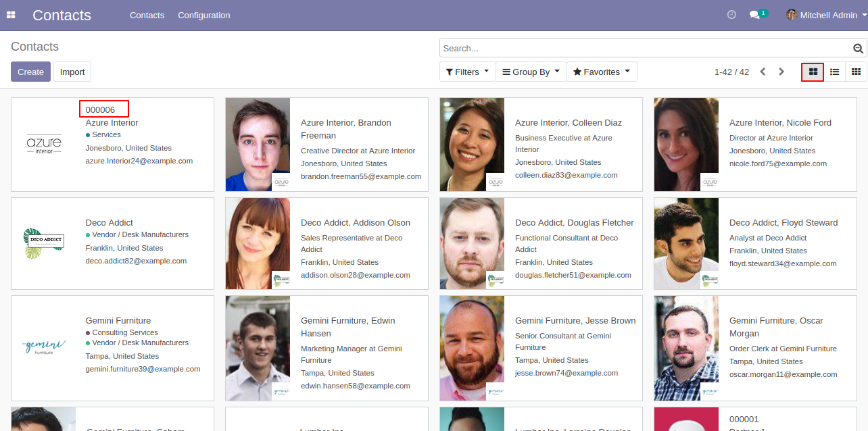
Task: Click Jesse Brown's photo
Action: 472,348
